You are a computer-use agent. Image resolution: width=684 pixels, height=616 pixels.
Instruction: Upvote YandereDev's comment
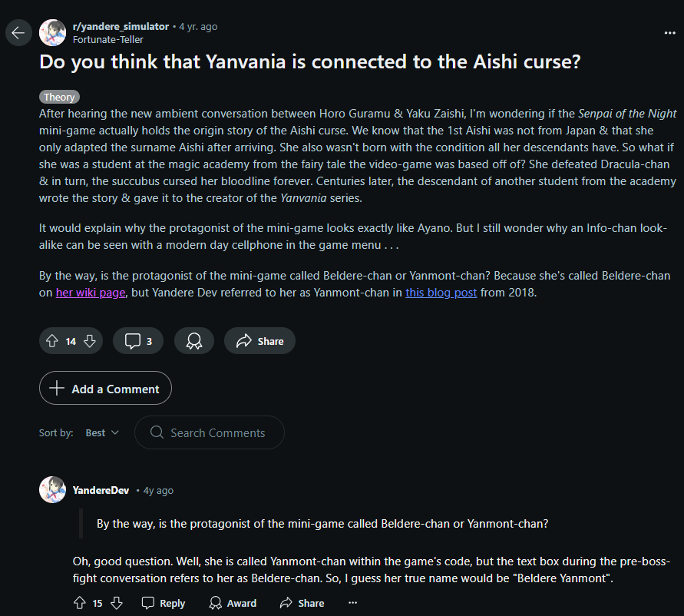click(x=79, y=603)
